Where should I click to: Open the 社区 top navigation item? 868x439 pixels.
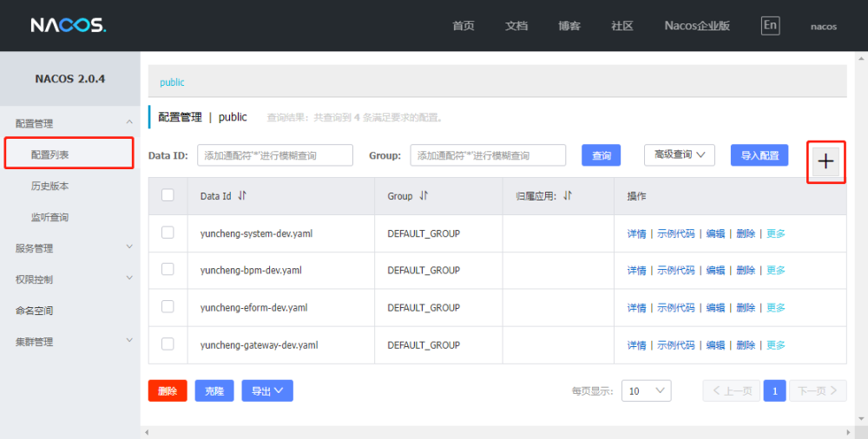pyautogui.click(x=622, y=26)
